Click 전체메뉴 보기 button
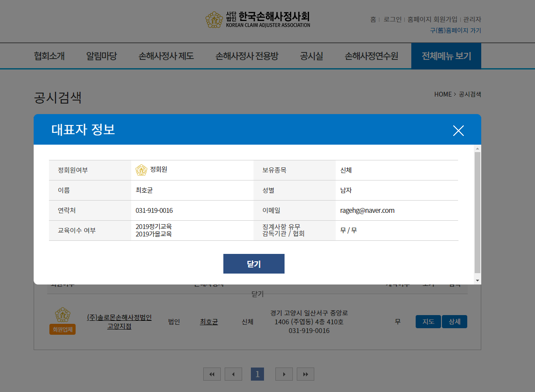This screenshot has height=392, width=535. (x=446, y=56)
